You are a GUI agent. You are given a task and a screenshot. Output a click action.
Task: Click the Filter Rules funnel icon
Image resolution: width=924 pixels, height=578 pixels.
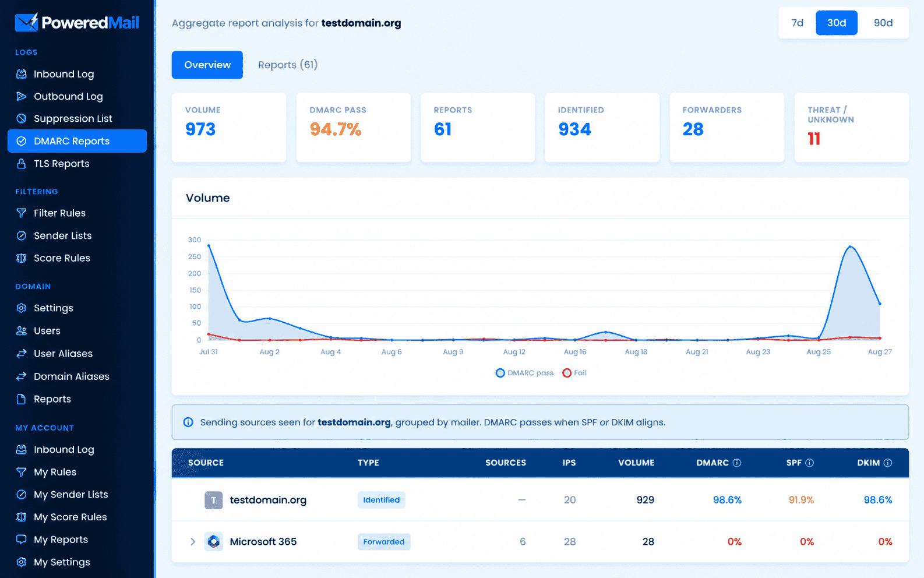coord(22,213)
